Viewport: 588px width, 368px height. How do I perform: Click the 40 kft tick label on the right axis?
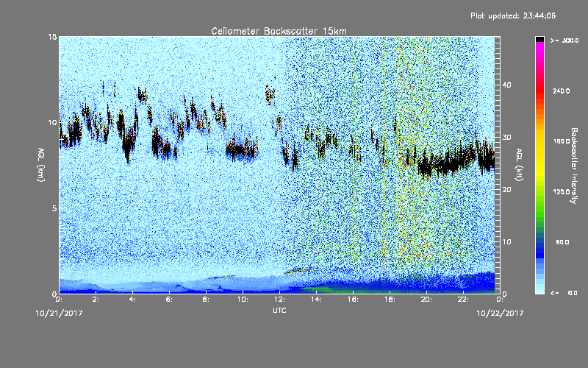(506, 85)
